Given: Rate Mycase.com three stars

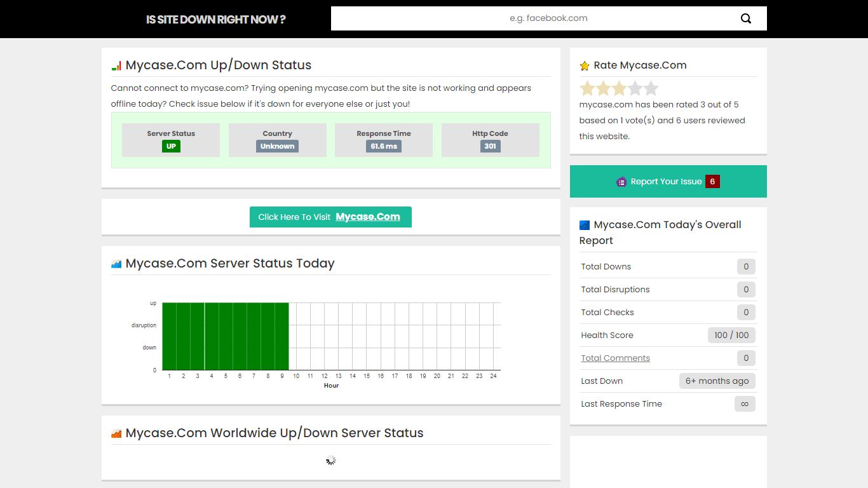Looking at the screenshot, I should tap(619, 88).
